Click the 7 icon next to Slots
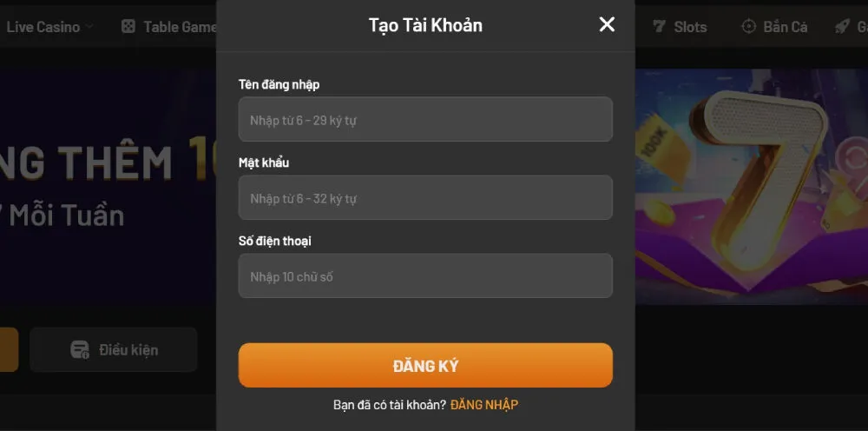Screen dimensions: 868x431 point(659,27)
